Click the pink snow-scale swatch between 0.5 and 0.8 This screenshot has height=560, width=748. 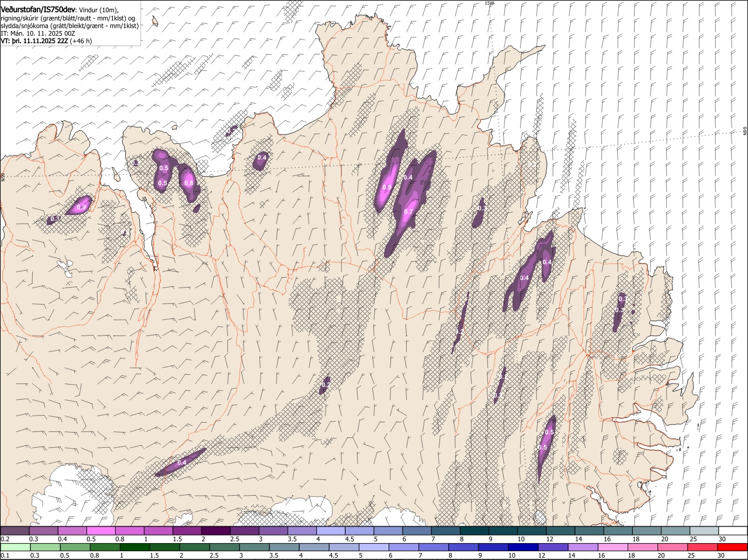(x=101, y=530)
